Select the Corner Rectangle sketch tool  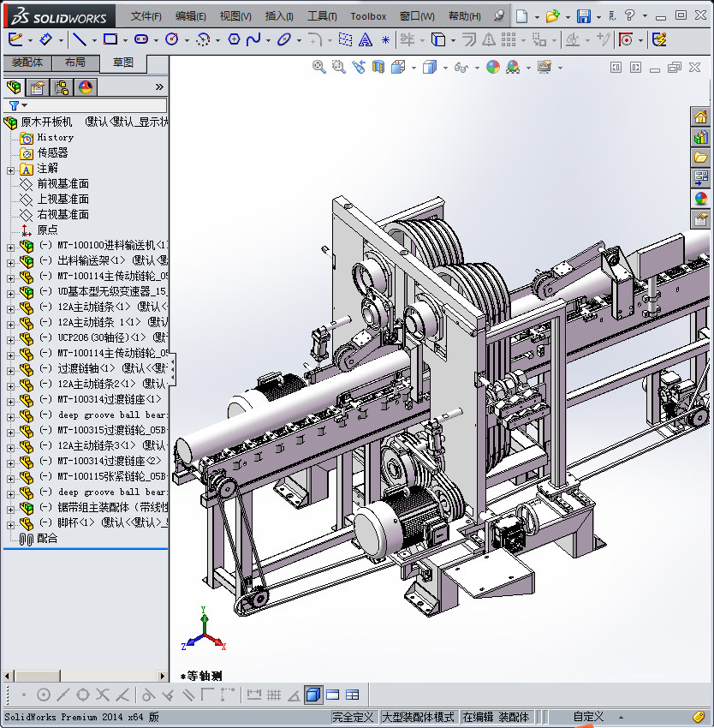click(110, 40)
